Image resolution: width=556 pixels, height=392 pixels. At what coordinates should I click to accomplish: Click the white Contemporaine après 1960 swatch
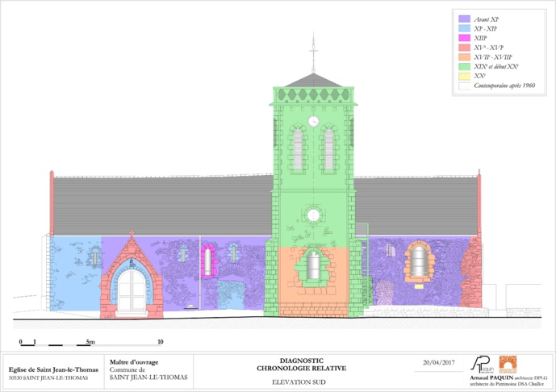[x=465, y=85]
